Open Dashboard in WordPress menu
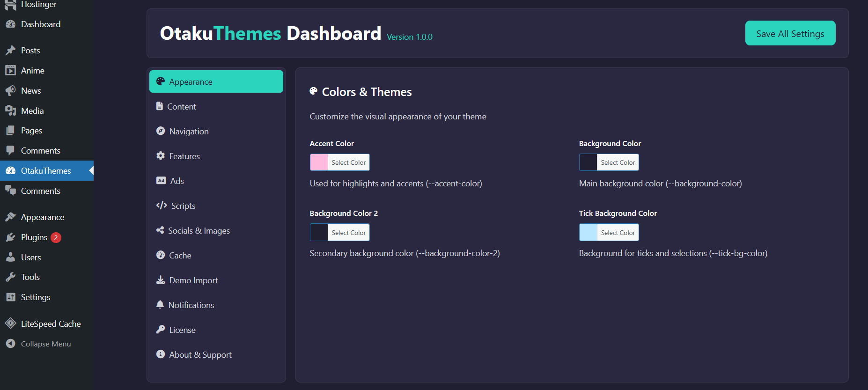 click(47, 24)
